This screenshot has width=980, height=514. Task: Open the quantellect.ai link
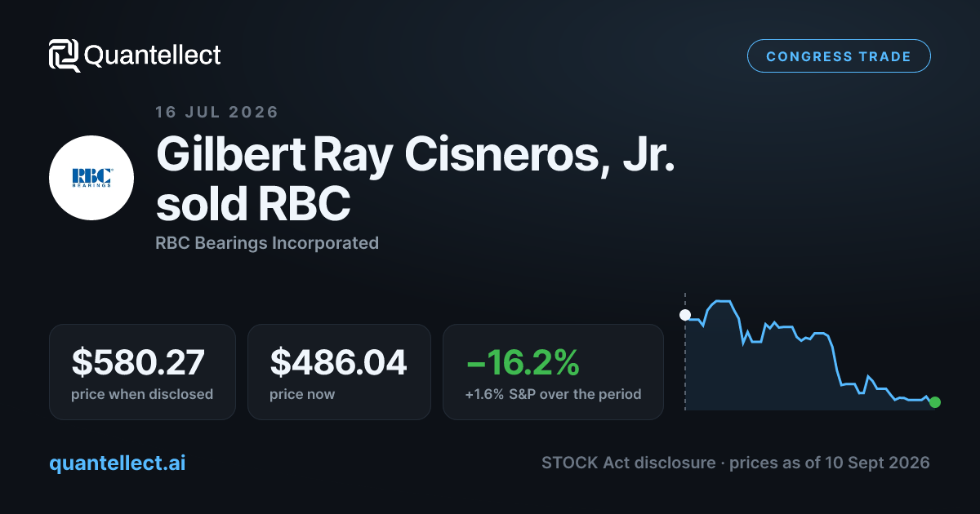tap(118, 463)
